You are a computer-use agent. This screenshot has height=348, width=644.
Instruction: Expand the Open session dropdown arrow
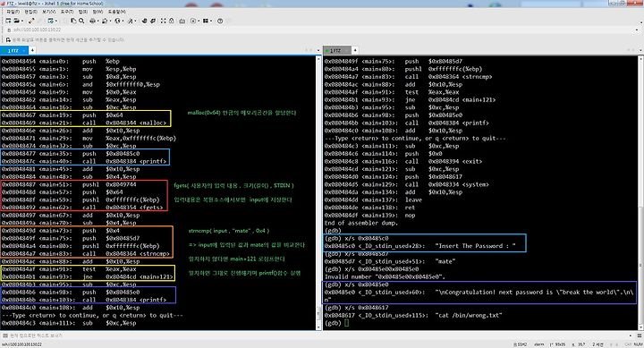pos(22,21)
